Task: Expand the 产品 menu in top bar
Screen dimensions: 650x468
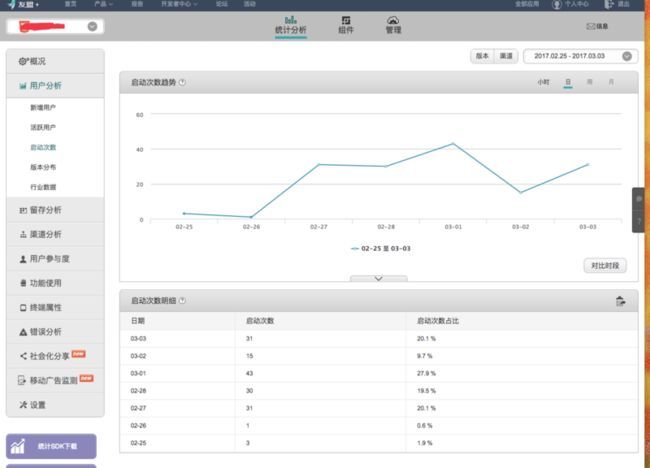Action: click(x=104, y=4)
